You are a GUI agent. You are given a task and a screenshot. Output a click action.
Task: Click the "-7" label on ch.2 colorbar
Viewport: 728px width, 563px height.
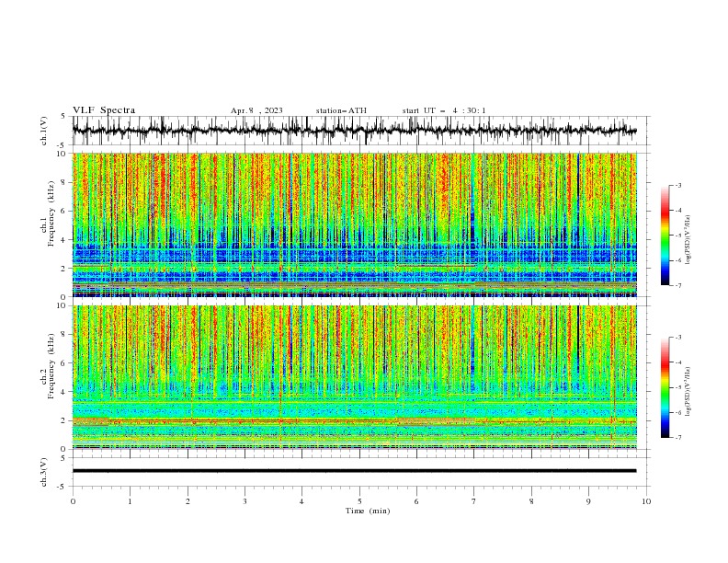[x=678, y=438]
